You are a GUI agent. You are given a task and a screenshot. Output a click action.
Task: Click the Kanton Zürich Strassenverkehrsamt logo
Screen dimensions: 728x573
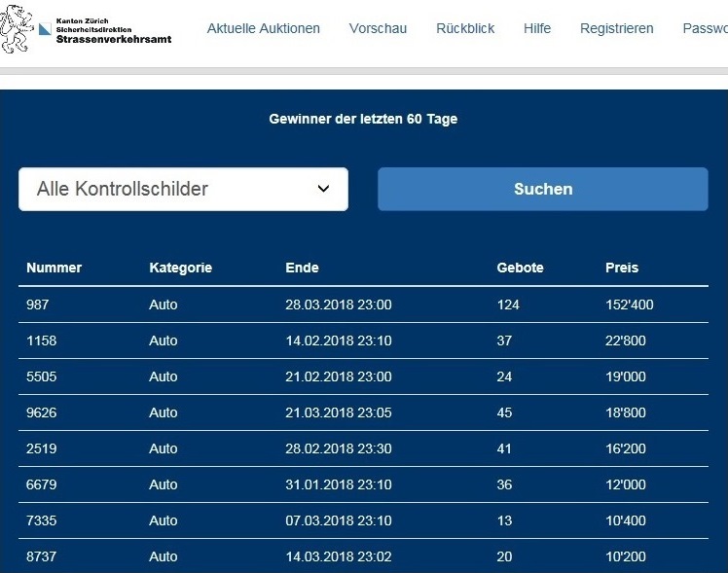click(87, 28)
